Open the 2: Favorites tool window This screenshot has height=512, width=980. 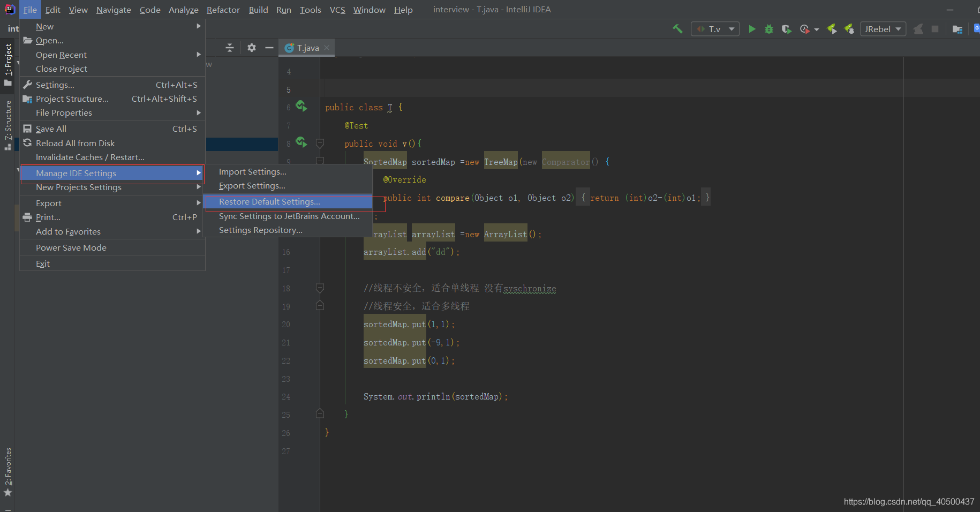(x=8, y=472)
